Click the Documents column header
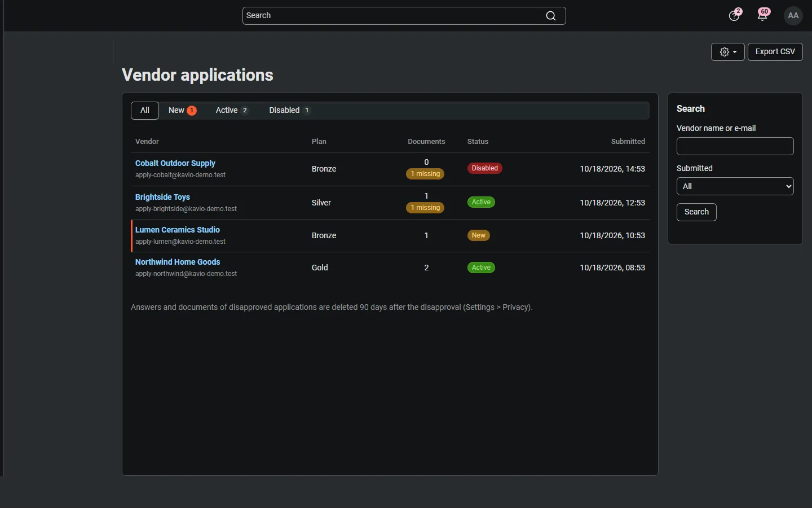This screenshot has height=508, width=812. coord(426,142)
